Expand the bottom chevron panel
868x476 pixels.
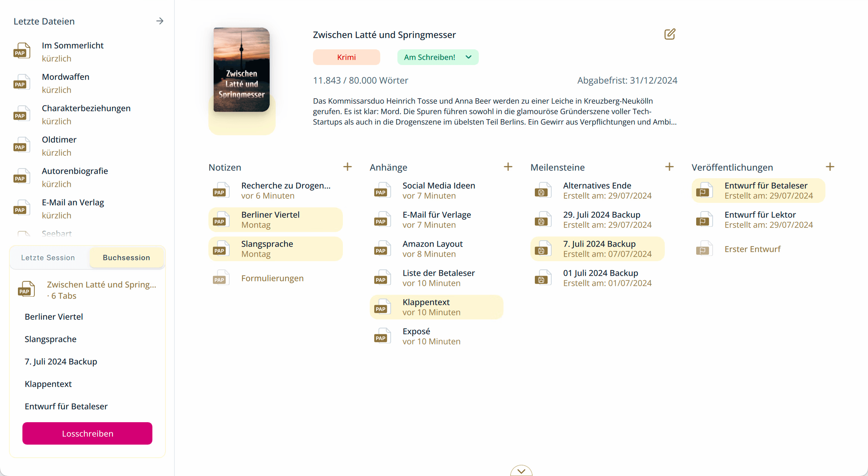tap(521, 471)
